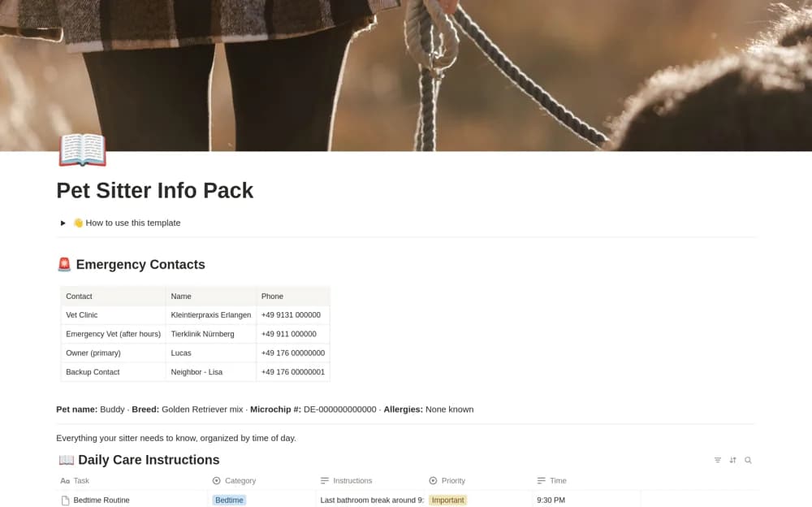Expand the How to use this template toggle
This screenshot has width=812, height=507.
click(x=63, y=223)
